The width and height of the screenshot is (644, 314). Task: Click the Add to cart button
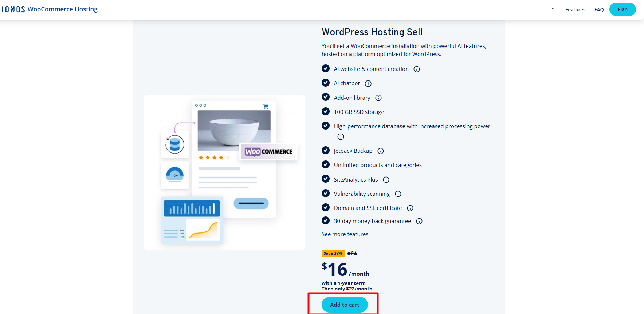pyautogui.click(x=345, y=305)
